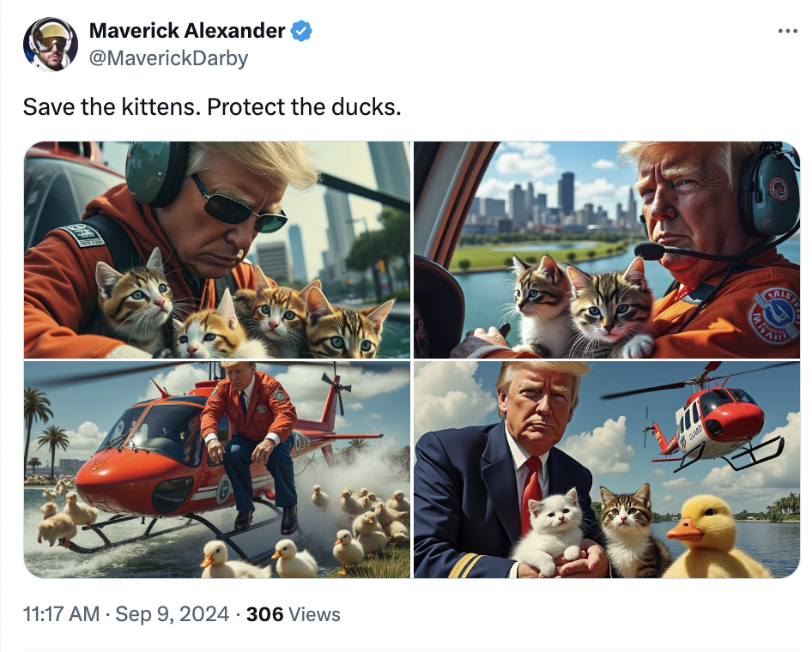
Task: Open the more options three-dot menu
Action: [787, 32]
